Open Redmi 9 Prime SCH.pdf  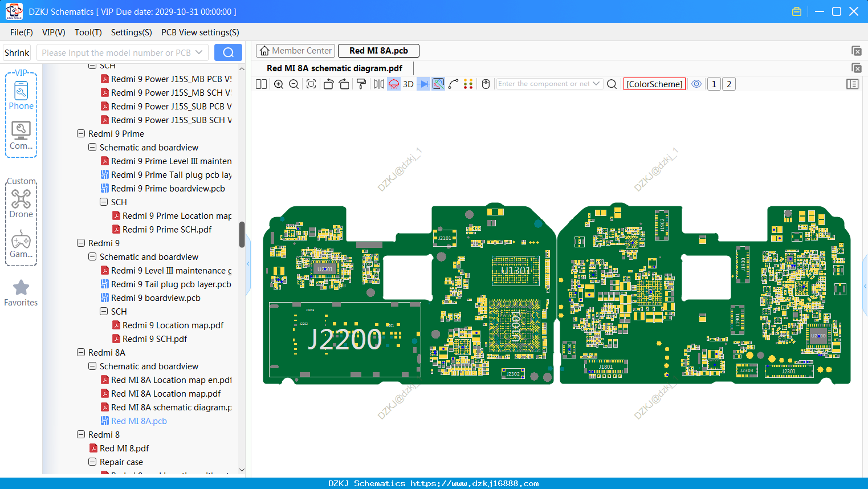pos(167,229)
